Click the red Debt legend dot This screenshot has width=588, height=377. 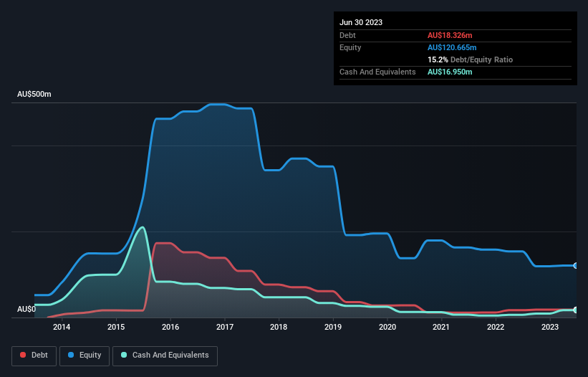click(x=23, y=355)
